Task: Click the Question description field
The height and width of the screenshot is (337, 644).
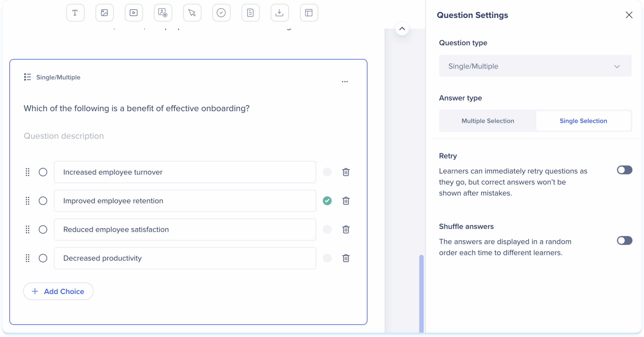Action: (64, 136)
